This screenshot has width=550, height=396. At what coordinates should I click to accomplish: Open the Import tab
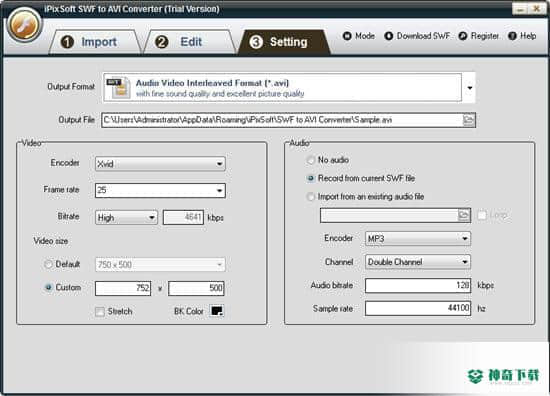pos(95,42)
